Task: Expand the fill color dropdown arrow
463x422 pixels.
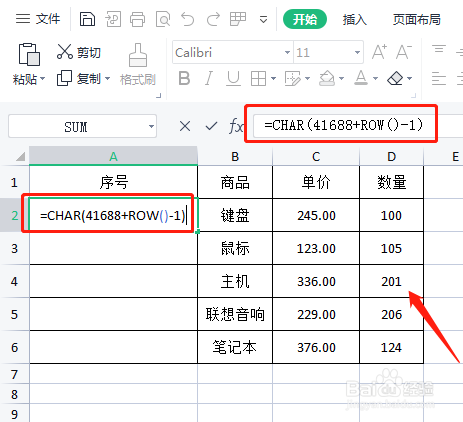Action: point(341,79)
